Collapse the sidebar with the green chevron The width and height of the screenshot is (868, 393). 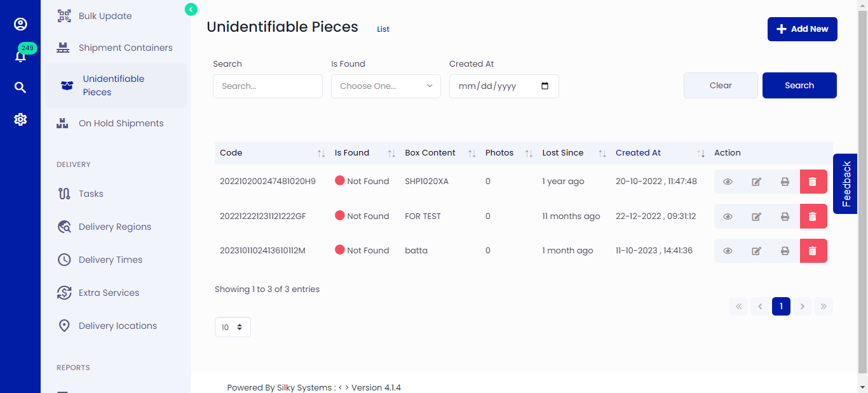tap(191, 9)
